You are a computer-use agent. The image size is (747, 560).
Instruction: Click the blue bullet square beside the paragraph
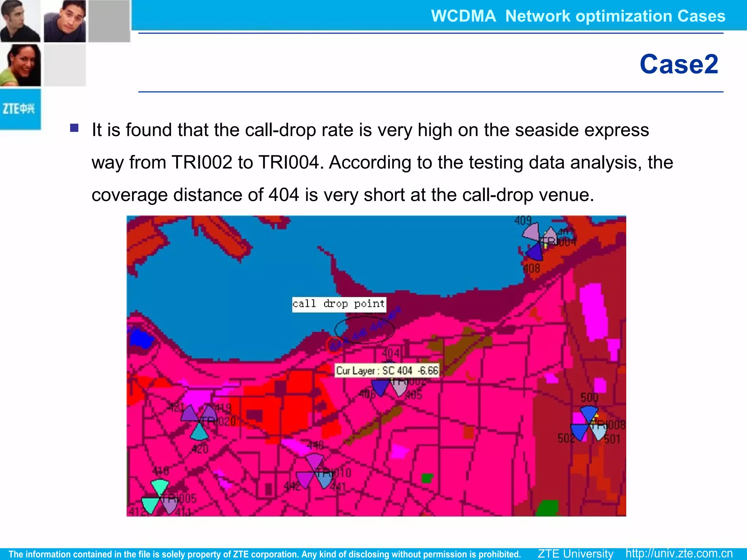coord(74,128)
